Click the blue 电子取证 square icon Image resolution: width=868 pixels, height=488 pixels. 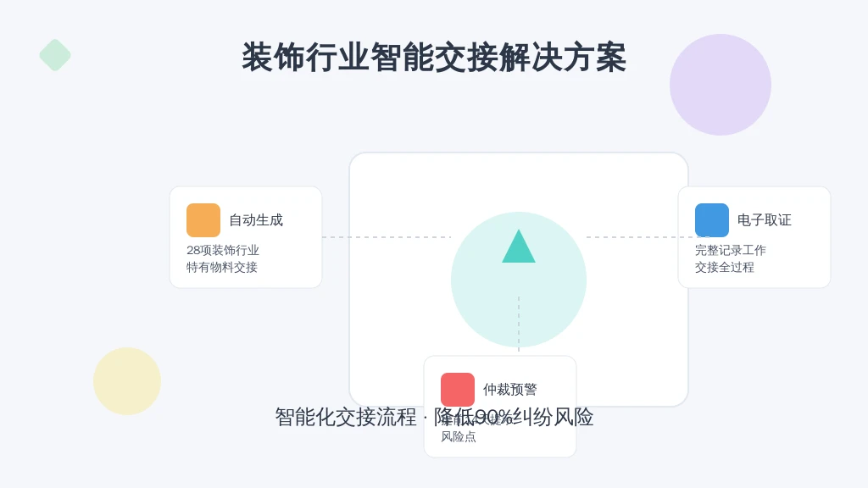pyautogui.click(x=712, y=220)
